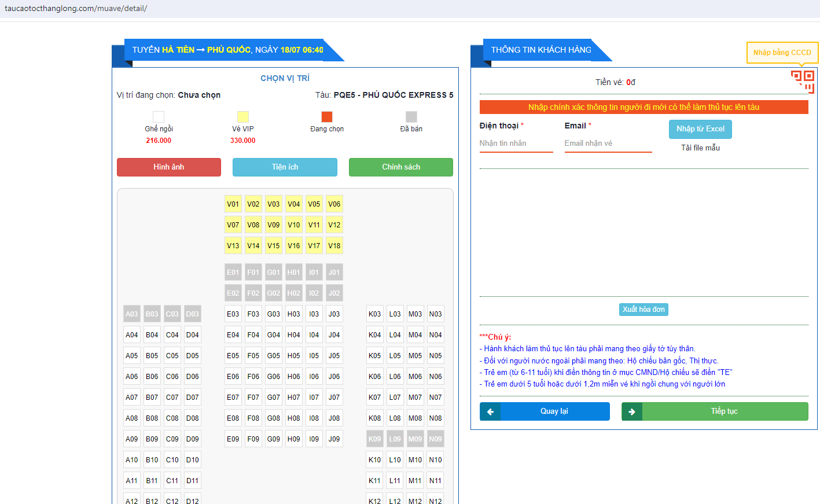820x504 pixels.
Task: Select VIP seat V18
Action: 334,246
